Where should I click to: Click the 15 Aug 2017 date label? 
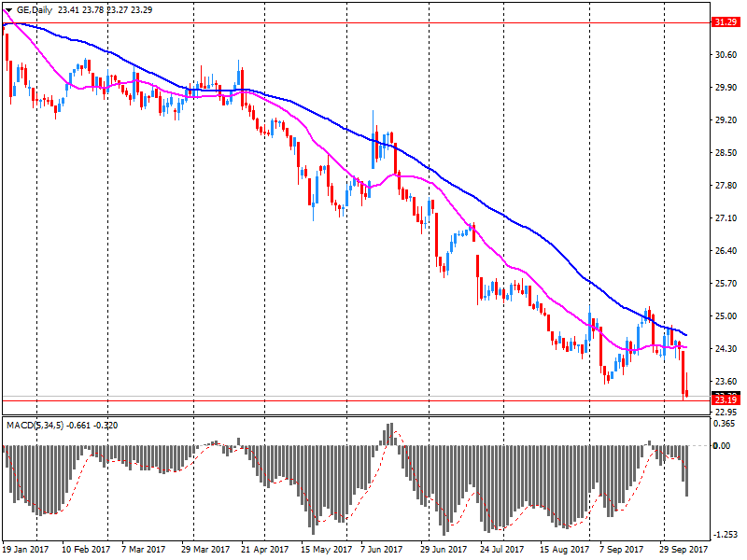(564, 550)
